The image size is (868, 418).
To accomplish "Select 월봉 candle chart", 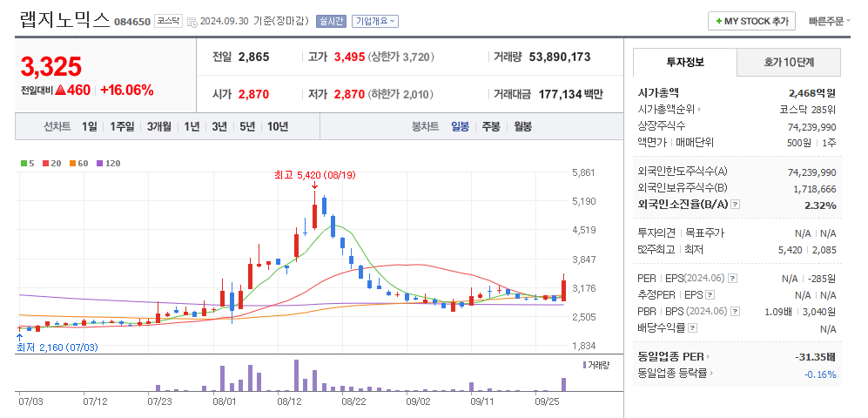I will click(522, 127).
